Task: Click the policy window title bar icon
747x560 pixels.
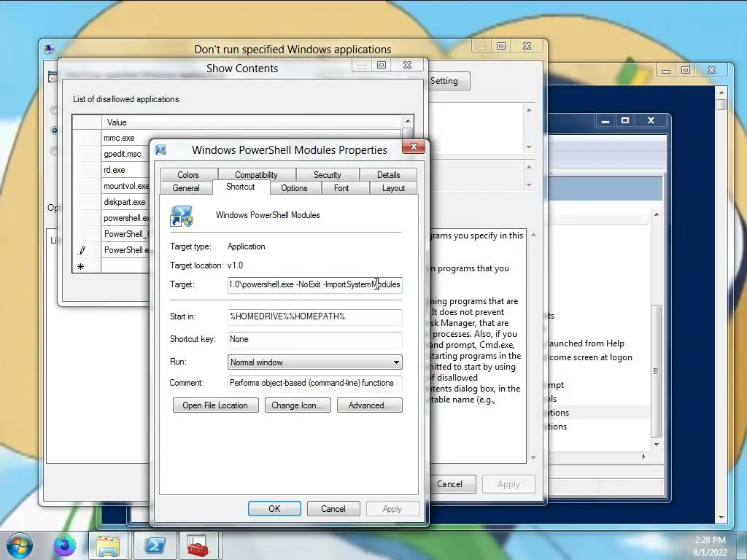Action: [x=49, y=49]
